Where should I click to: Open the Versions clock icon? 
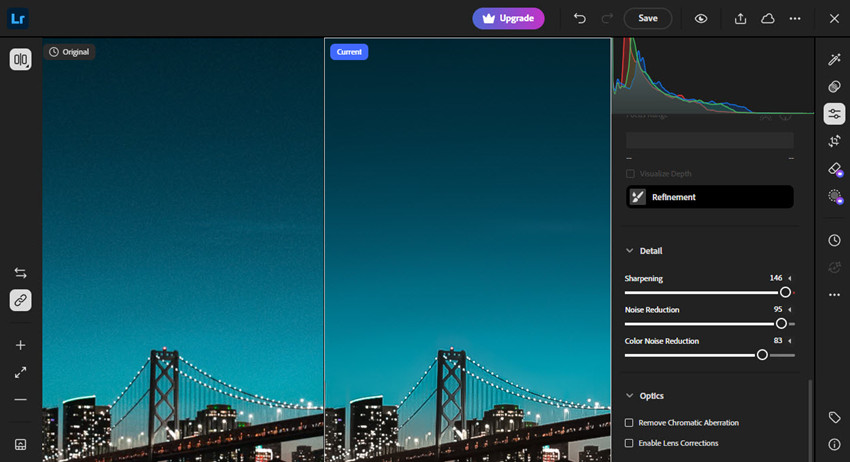pos(834,240)
